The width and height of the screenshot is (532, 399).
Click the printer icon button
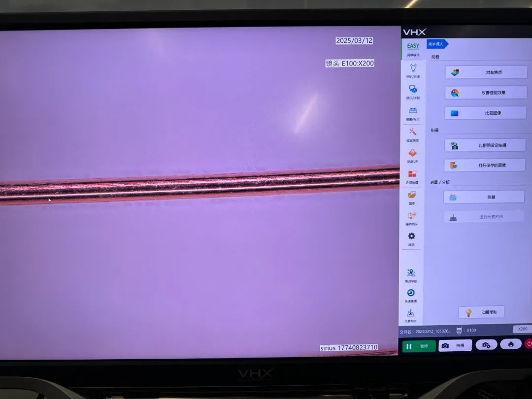(511, 344)
